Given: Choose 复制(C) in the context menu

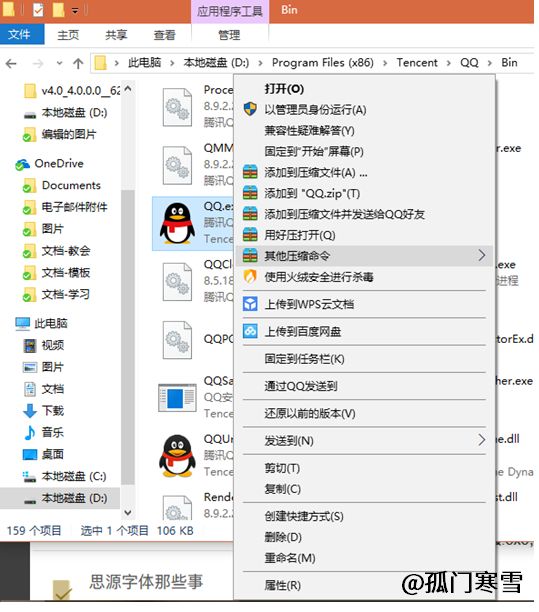Looking at the screenshot, I should point(283,489).
